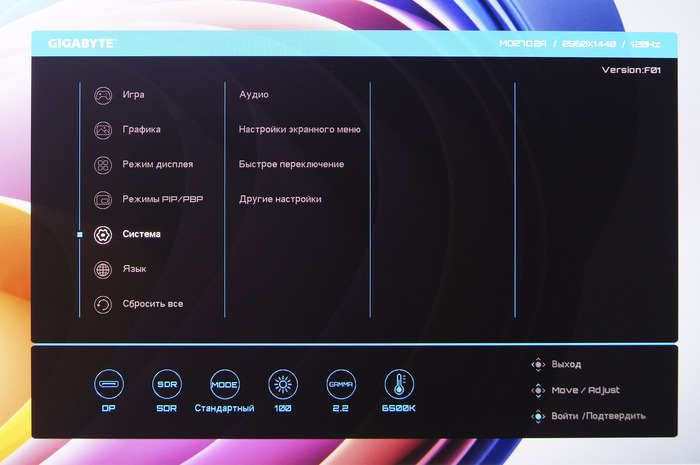Click the MODE Стандартный icon
Viewport: 700px width, 465px height.
[x=224, y=384]
